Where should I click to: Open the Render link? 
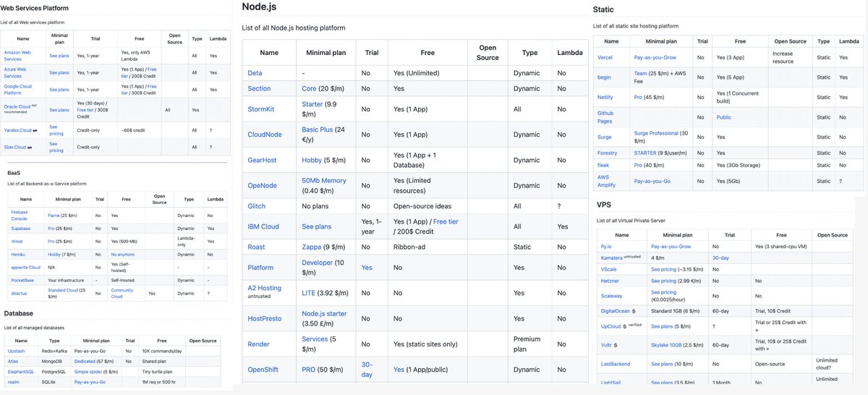coord(259,344)
